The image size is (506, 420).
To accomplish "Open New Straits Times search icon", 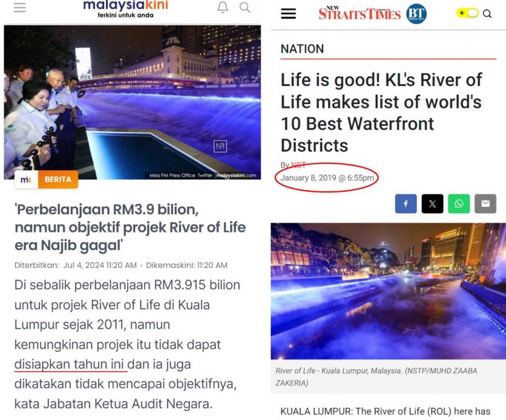I will pos(487,13).
